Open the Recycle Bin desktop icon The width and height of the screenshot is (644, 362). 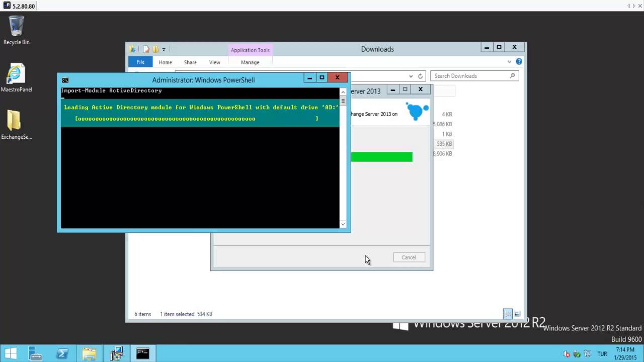(16, 30)
